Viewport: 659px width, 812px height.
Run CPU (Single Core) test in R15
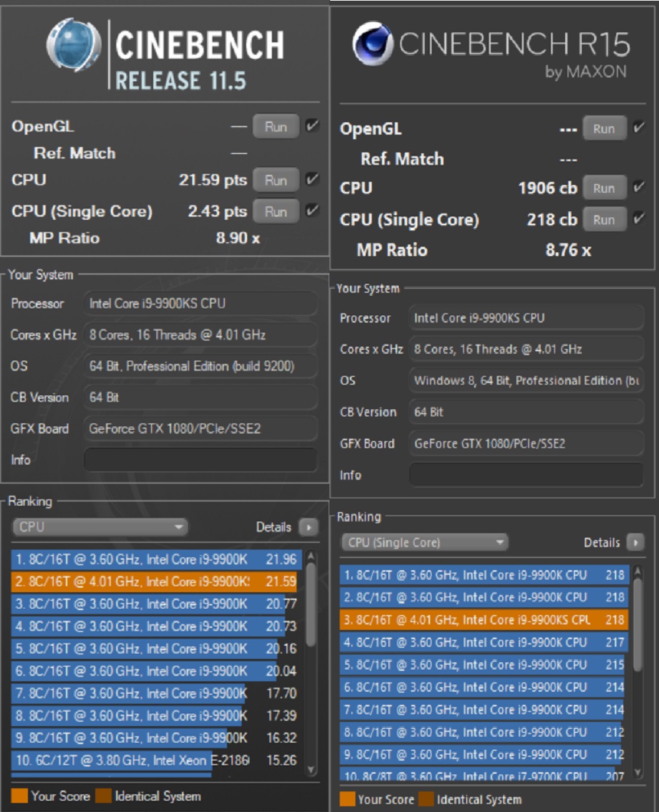(x=604, y=220)
